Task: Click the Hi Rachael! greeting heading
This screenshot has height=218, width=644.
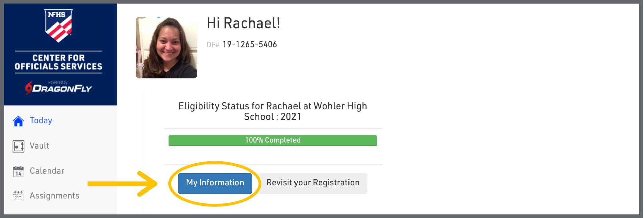Action: pos(243,23)
